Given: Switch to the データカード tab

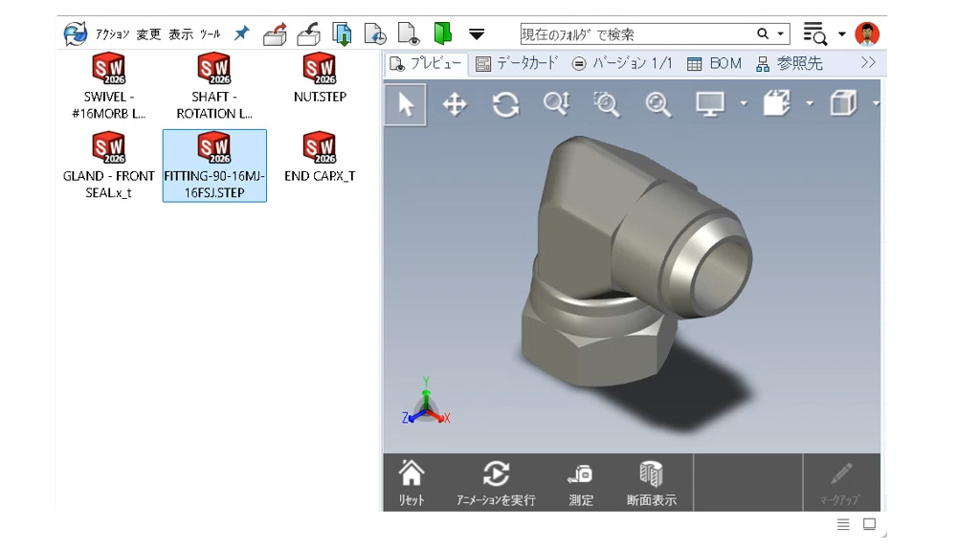Looking at the screenshot, I should (517, 63).
